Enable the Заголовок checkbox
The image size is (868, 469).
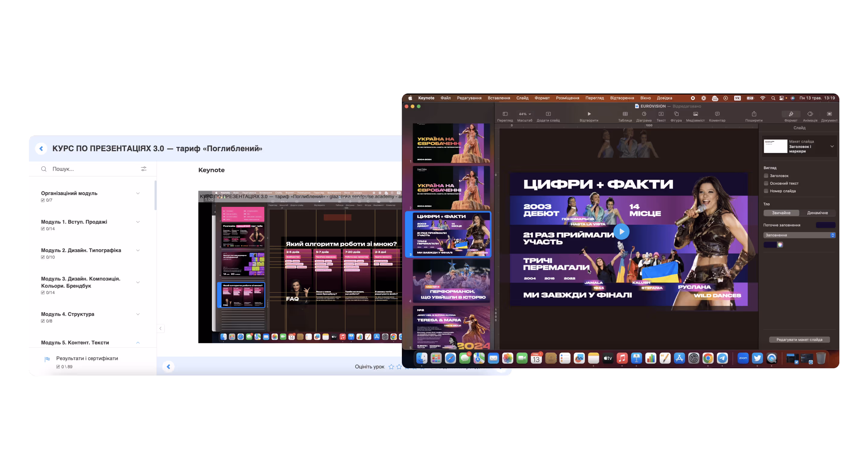coord(766,176)
